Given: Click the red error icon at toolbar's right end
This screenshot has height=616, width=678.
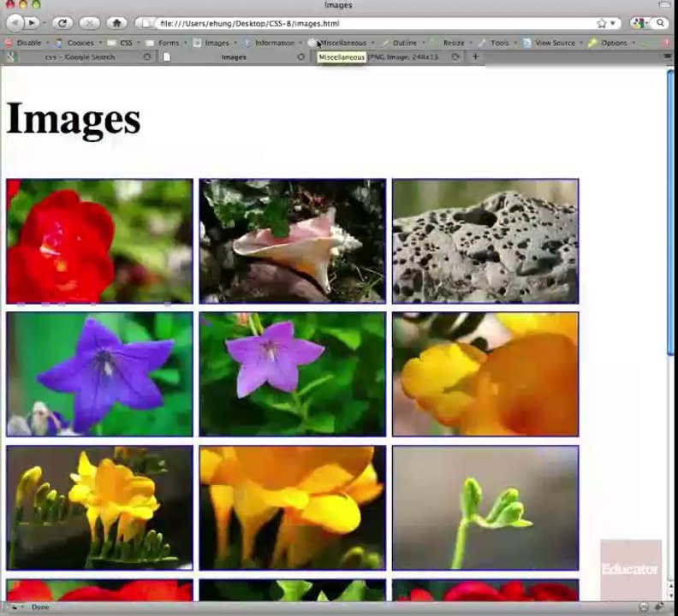Looking at the screenshot, I should coord(667,43).
